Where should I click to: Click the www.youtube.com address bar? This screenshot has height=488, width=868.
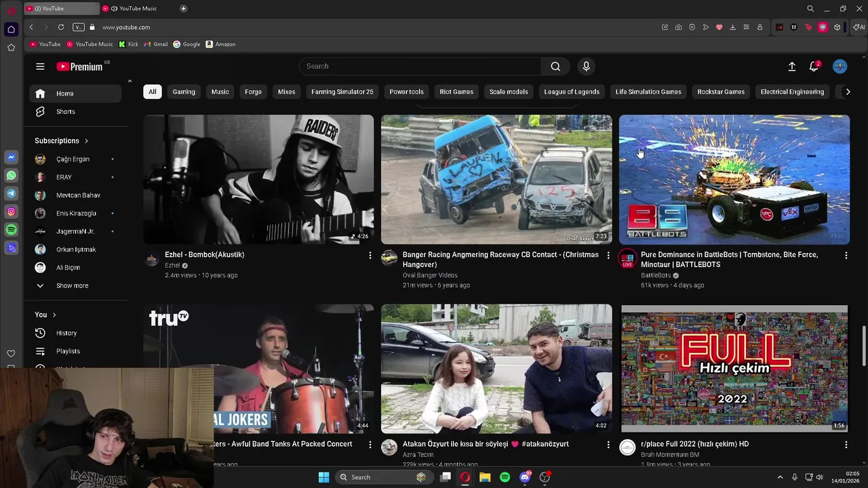coord(126,27)
